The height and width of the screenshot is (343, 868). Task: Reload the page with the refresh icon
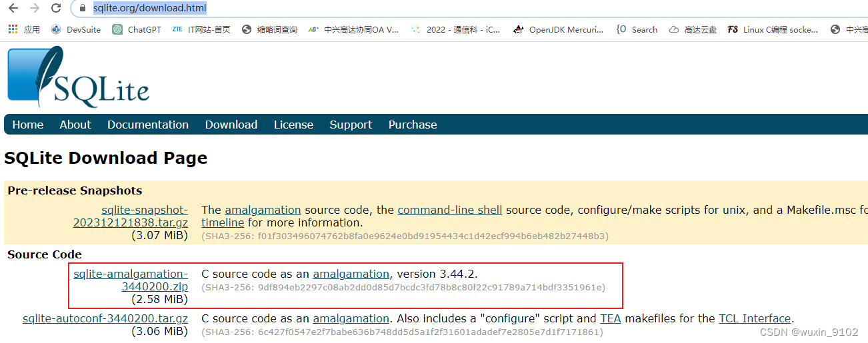tap(57, 8)
